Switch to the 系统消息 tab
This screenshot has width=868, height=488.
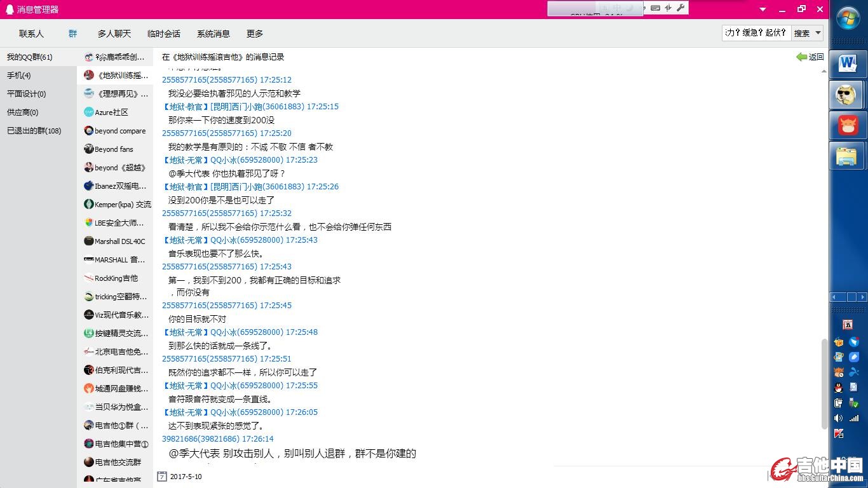[214, 34]
